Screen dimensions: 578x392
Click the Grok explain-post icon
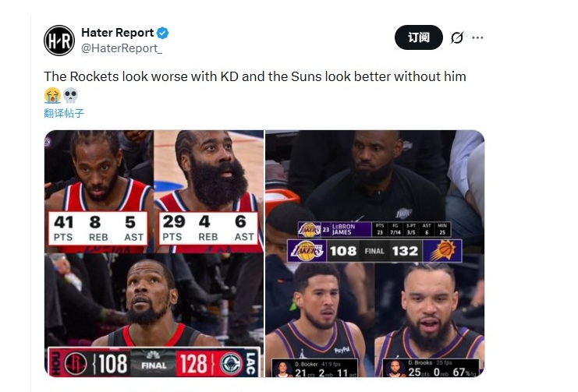pos(457,37)
